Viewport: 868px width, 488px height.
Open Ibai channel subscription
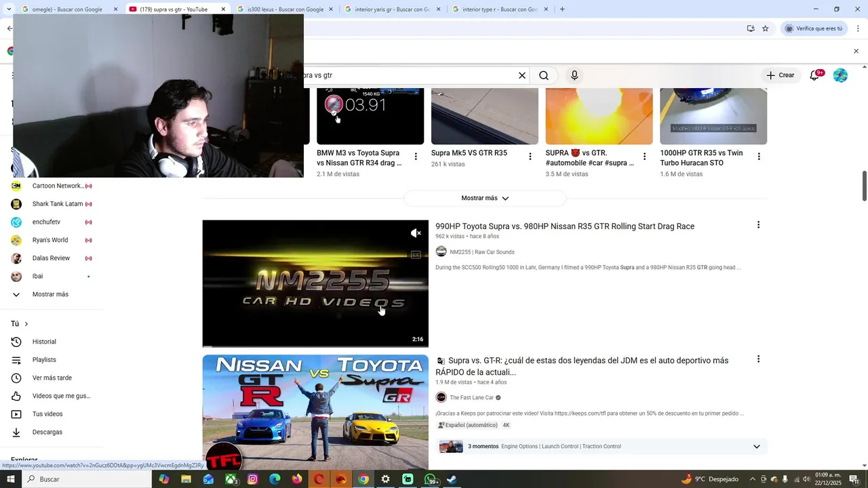[52, 276]
